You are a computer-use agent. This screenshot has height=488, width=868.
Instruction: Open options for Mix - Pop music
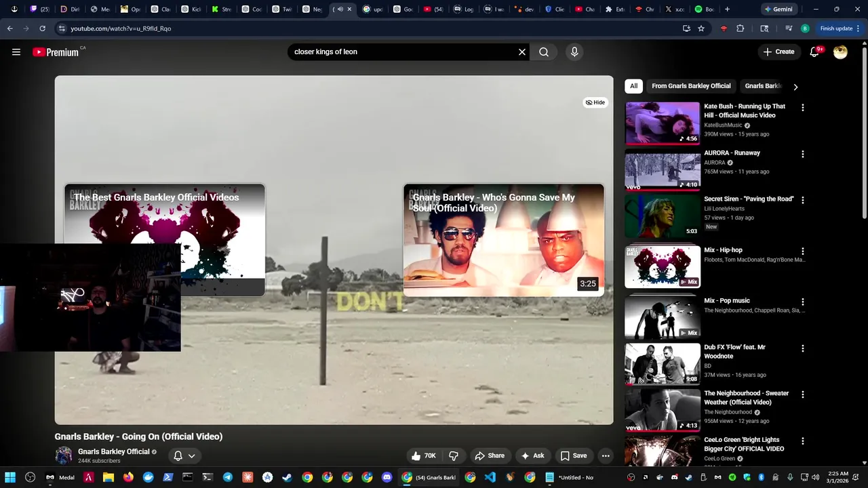(803, 302)
